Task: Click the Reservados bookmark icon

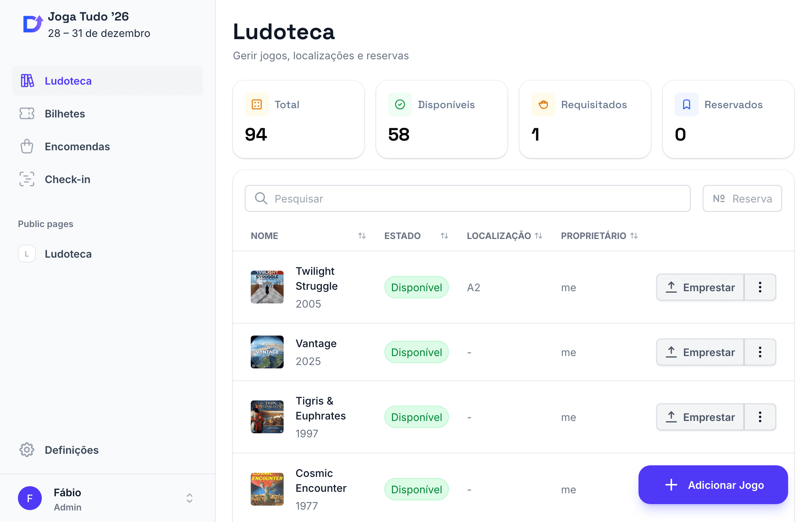Action: tap(687, 104)
